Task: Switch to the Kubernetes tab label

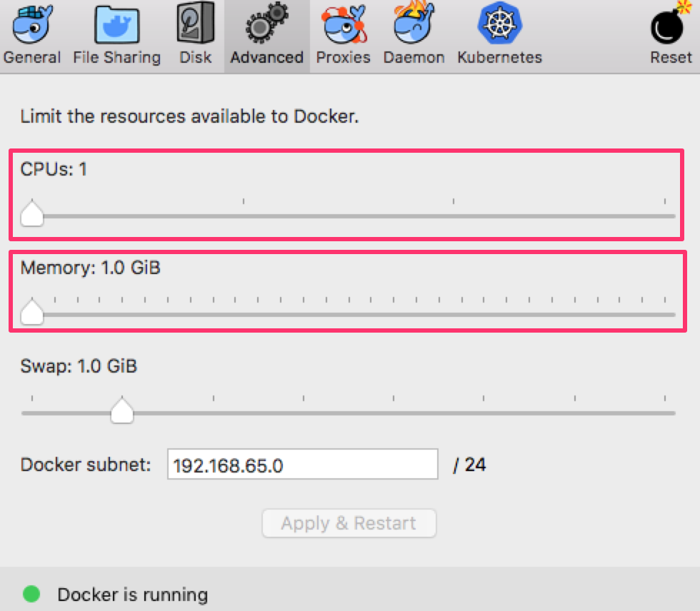Action: pyautogui.click(x=499, y=58)
